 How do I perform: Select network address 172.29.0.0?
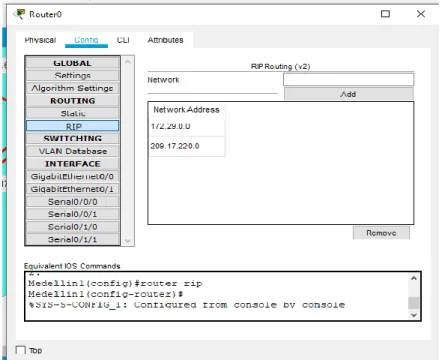pos(187,126)
